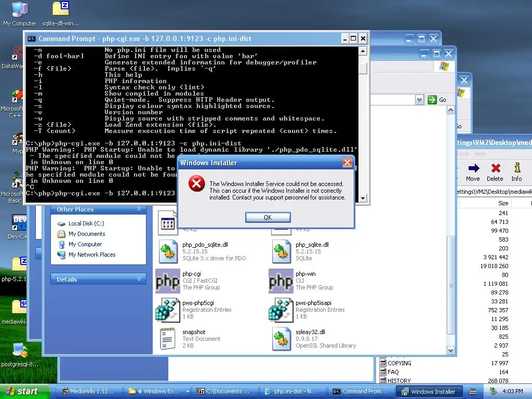Select the 3 921 442 size entry
Screen dimensions: 532x399
pyautogui.click(x=496, y=257)
